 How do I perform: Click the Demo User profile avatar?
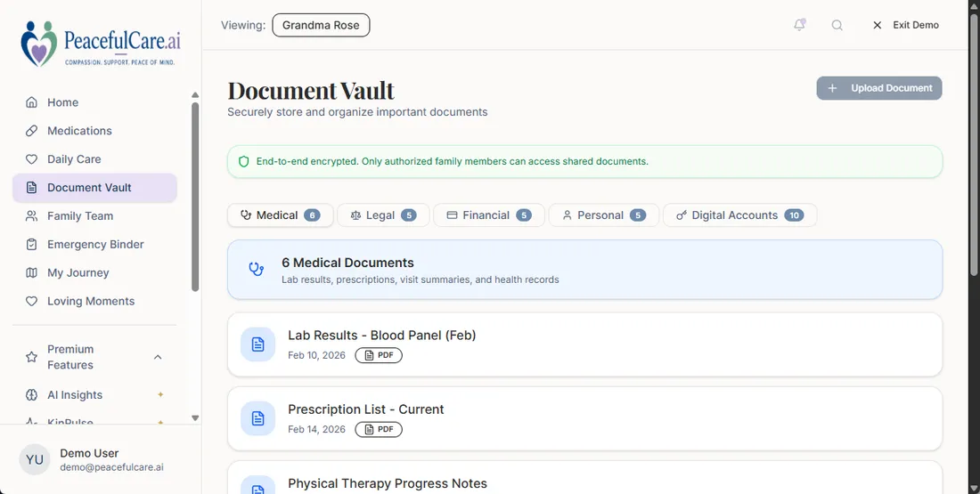(x=35, y=459)
